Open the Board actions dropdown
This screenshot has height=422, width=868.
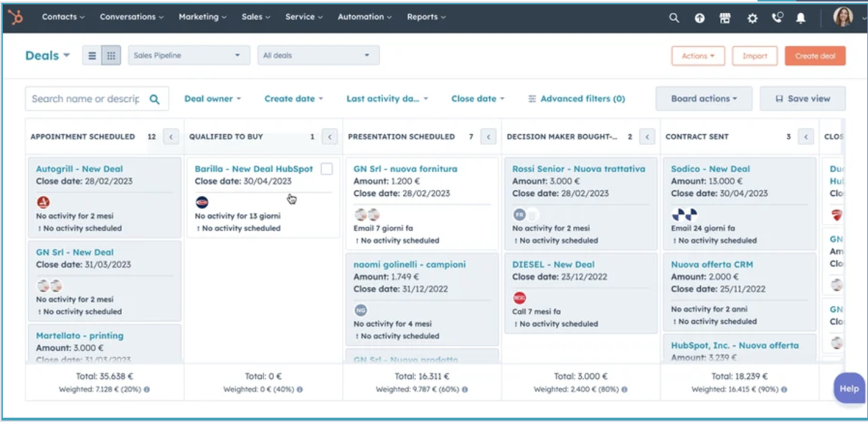click(704, 99)
